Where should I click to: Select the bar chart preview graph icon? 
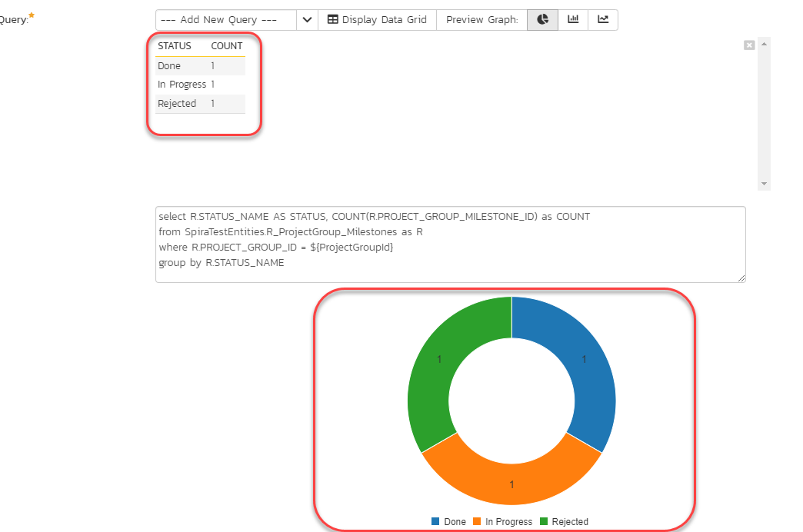tap(573, 20)
